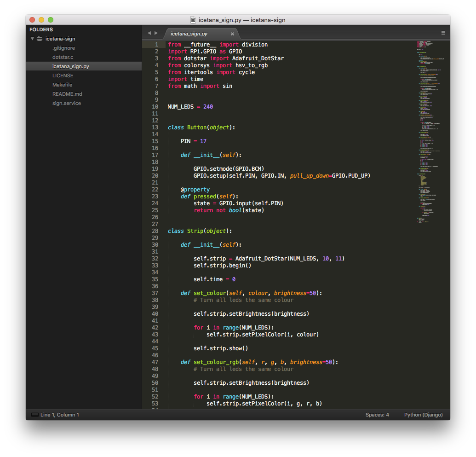476x457 pixels.
Task: Change syntax via Python (Django) selector
Action: (x=423, y=415)
